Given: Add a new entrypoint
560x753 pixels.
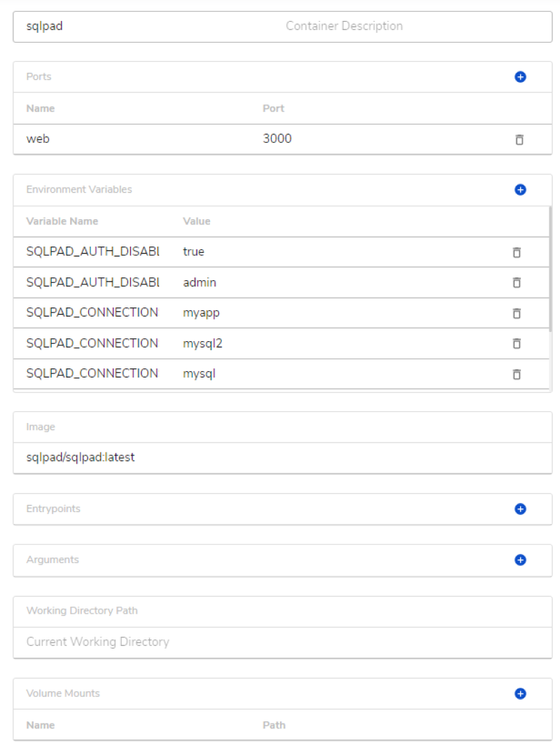Looking at the screenshot, I should point(520,509).
